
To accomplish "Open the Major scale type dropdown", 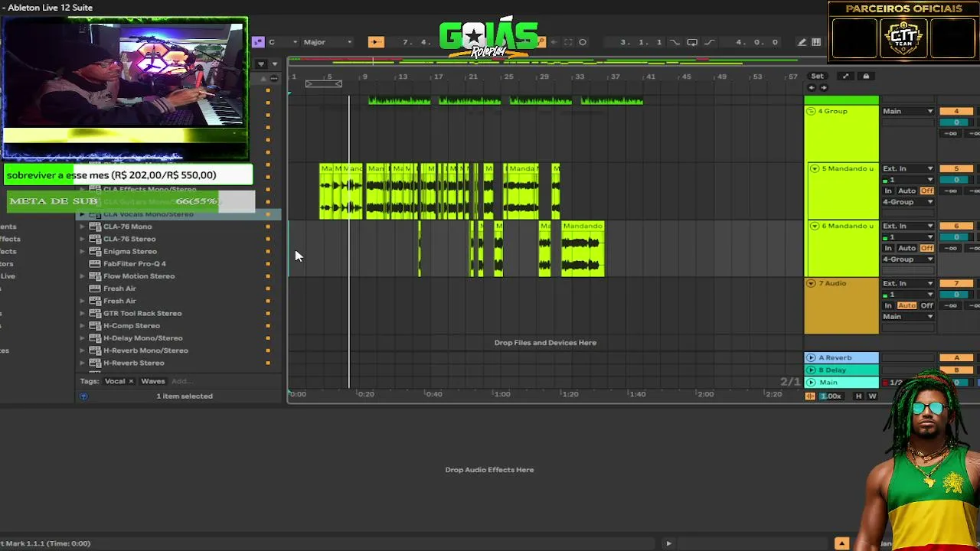I will tap(328, 42).
